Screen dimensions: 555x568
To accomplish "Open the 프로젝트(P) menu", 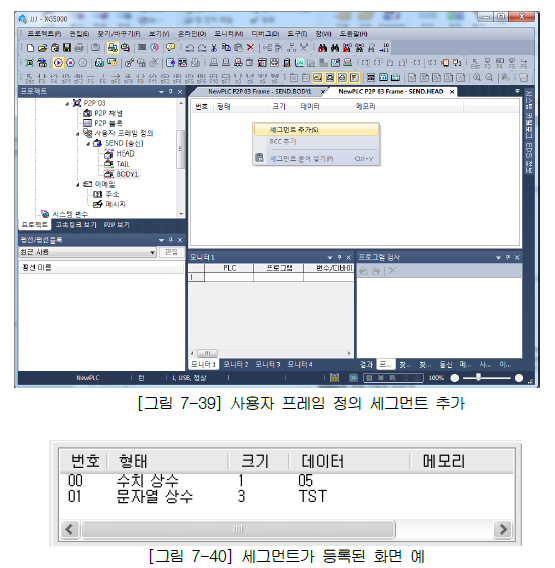I will [44, 34].
